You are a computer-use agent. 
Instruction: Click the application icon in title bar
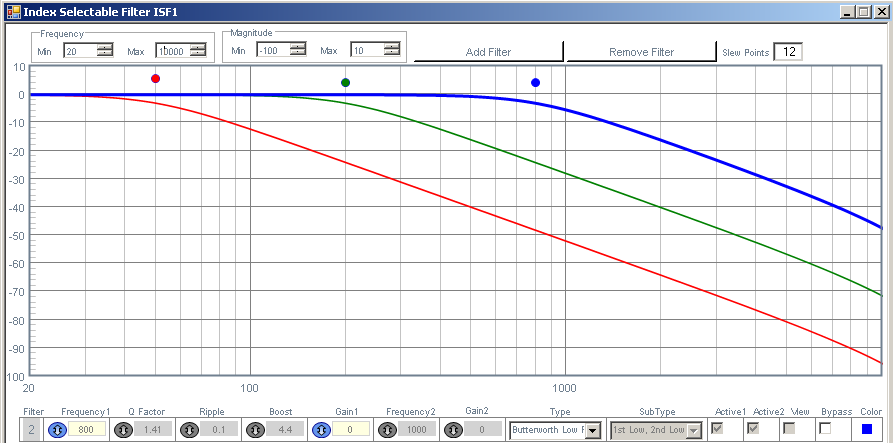[13, 11]
